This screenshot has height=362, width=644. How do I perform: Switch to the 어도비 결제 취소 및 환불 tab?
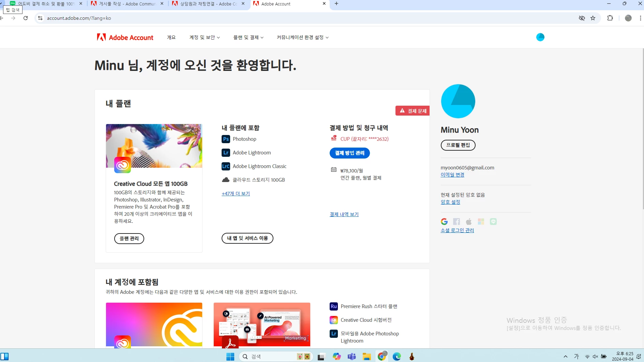coord(46,4)
